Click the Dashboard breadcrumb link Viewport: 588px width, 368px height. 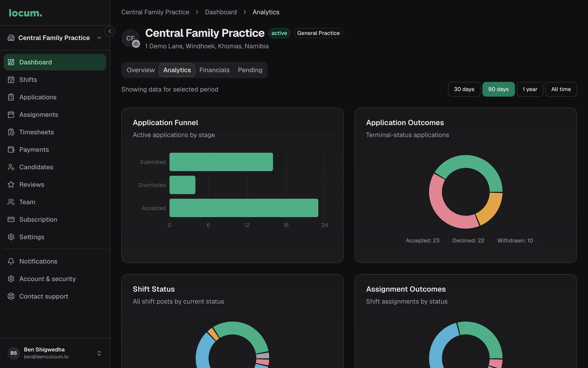click(x=221, y=12)
